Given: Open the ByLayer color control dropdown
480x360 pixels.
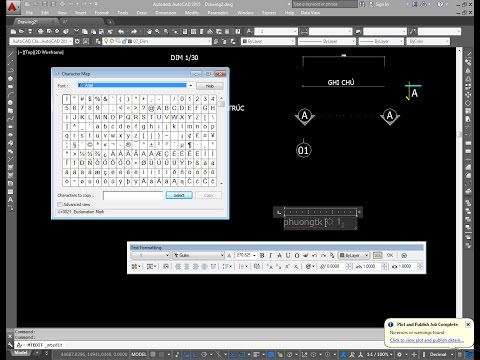Looking at the screenshot, I should pyautogui.click(x=268, y=41).
